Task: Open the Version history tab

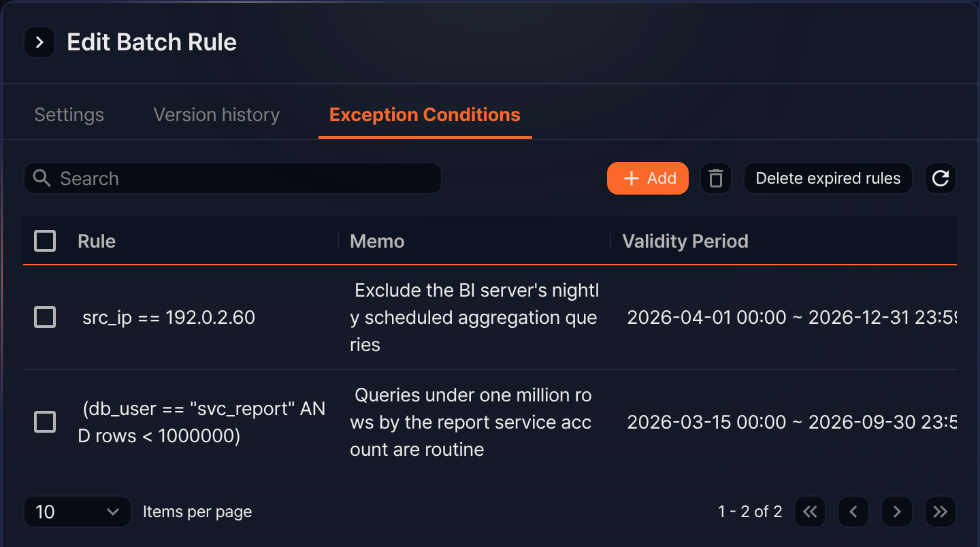Action: pyautogui.click(x=216, y=115)
